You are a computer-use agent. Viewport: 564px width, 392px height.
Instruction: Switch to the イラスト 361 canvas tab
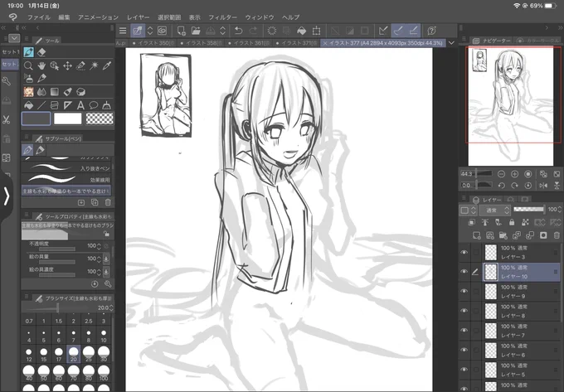pos(249,43)
